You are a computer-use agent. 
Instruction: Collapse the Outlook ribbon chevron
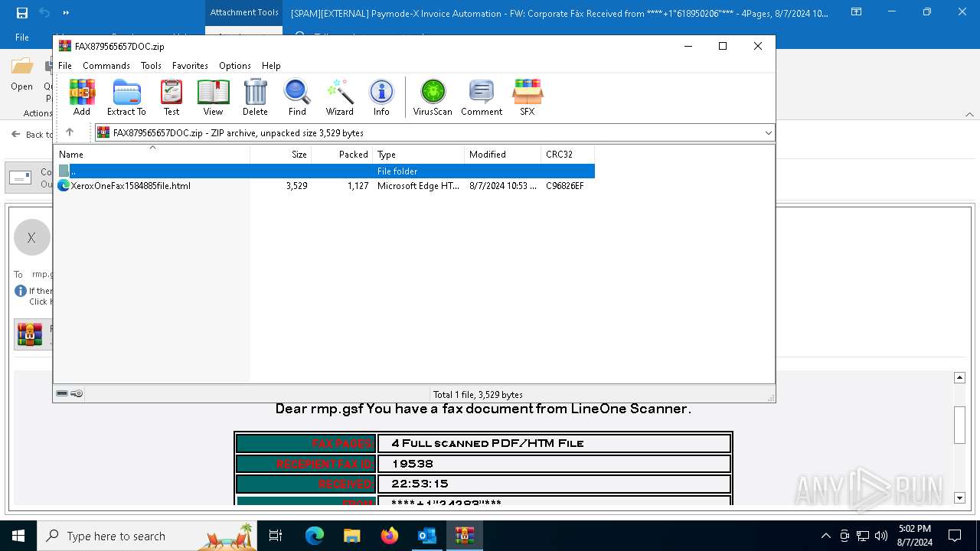click(x=969, y=114)
